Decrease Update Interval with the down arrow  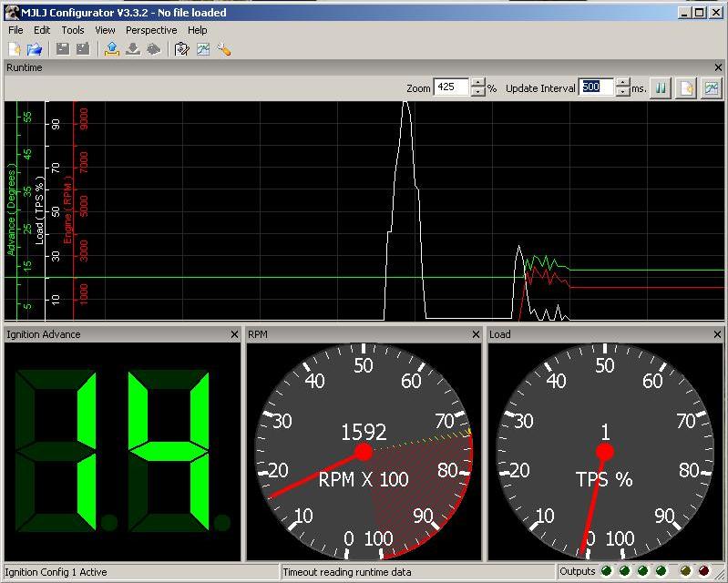[622, 92]
